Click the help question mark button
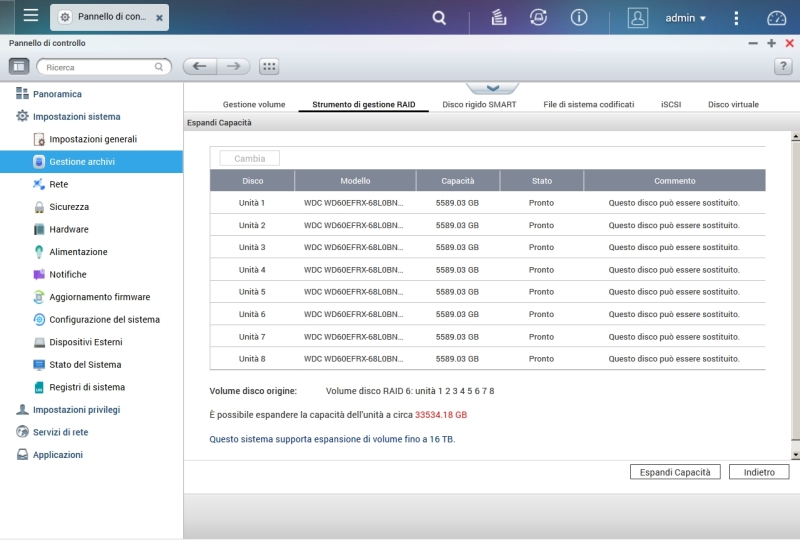Screen dimensions: 800x540 point(783,66)
